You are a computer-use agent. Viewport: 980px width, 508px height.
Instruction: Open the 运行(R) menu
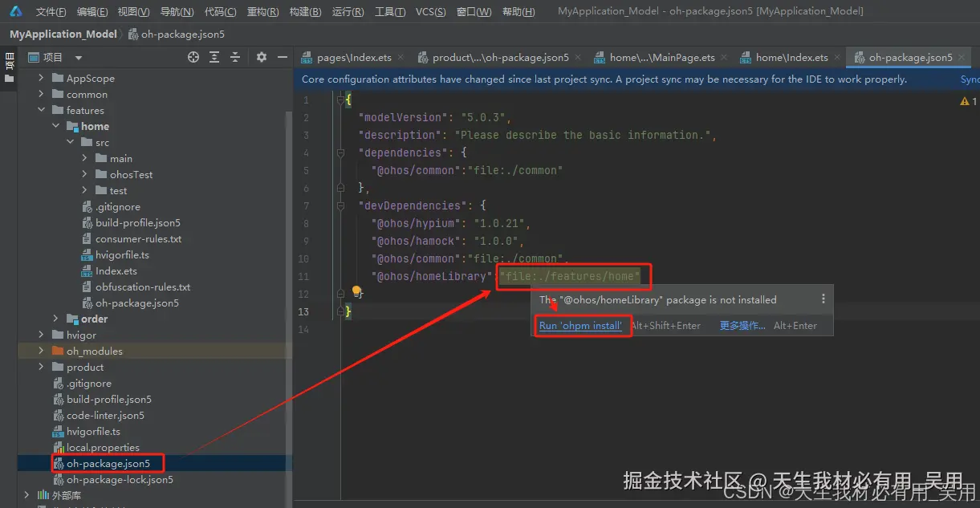click(x=348, y=11)
